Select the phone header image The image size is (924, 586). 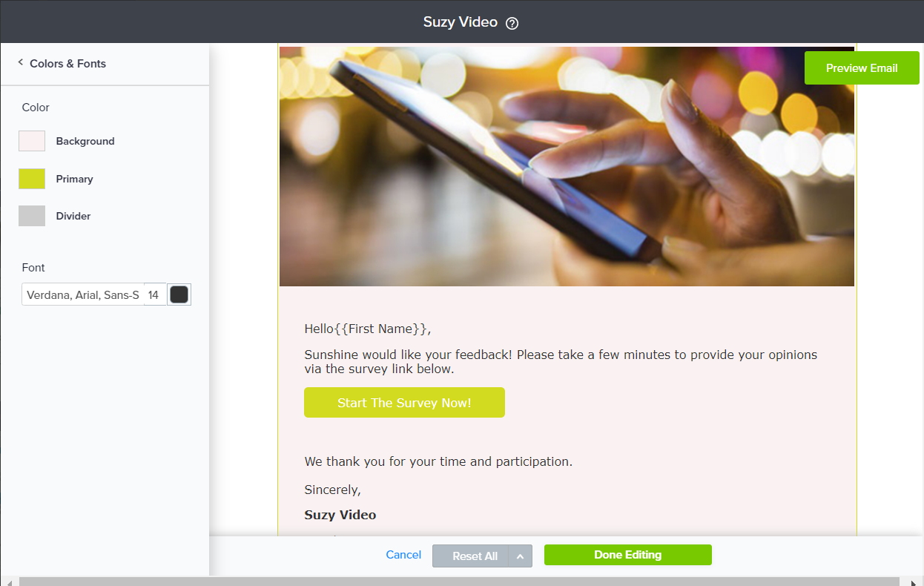pos(567,166)
